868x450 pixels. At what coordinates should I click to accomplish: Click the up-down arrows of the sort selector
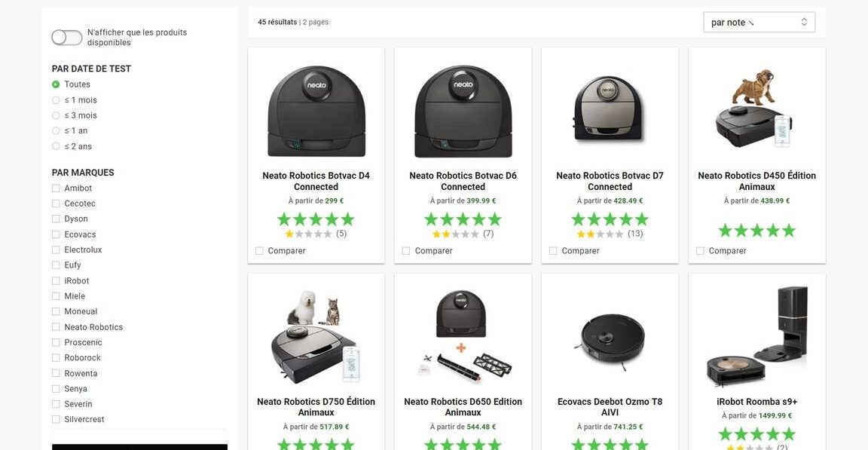point(804,22)
